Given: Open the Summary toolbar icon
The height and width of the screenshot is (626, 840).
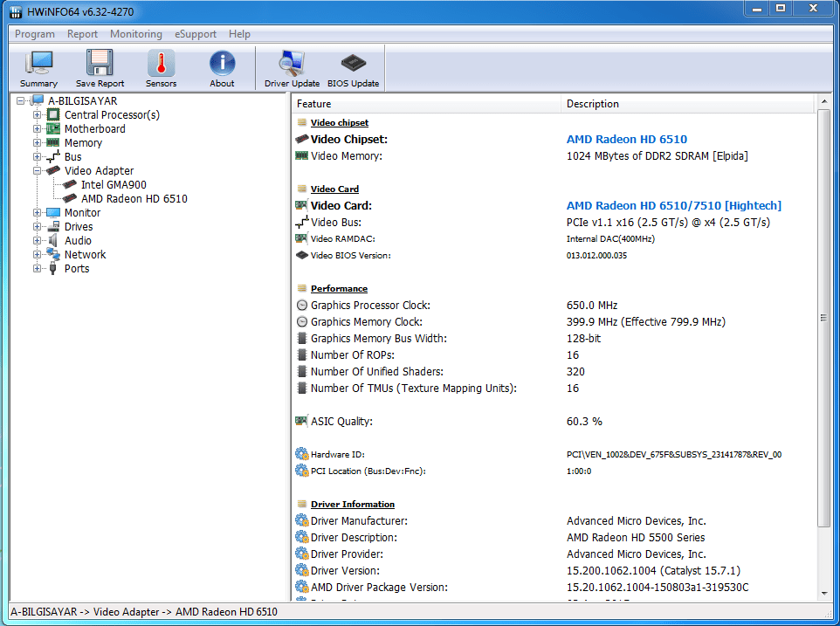Looking at the screenshot, I should pyautogui.click(x=38, y=64).
